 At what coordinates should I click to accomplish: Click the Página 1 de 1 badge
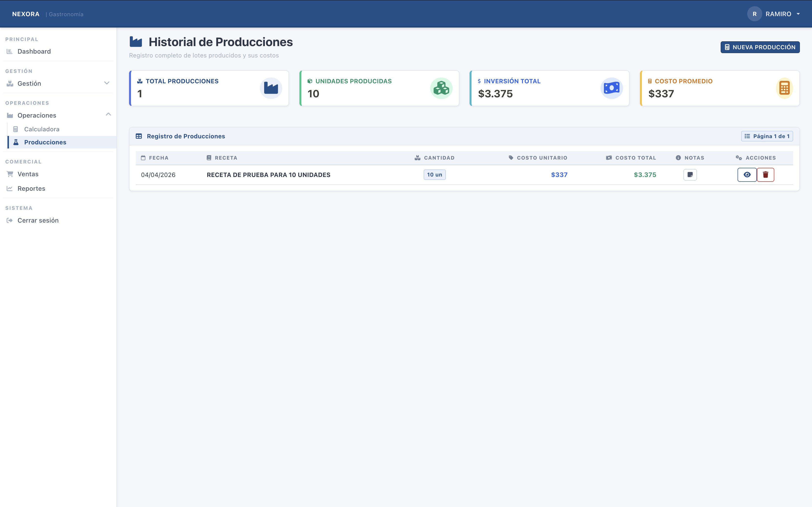click(767, 136)
